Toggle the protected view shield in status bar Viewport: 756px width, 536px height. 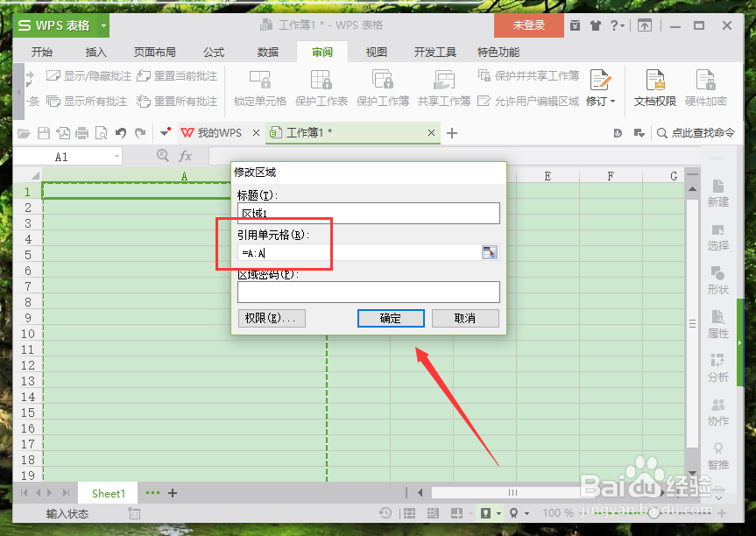point(486,512)
